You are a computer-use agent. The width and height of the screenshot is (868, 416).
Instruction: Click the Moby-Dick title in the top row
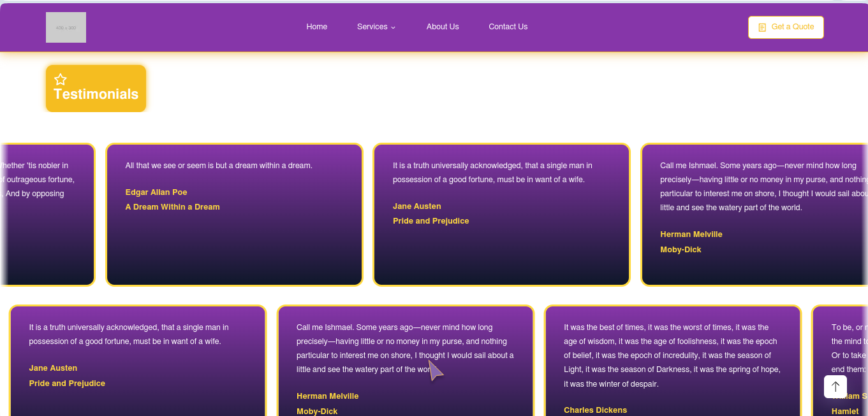point(680,250)
